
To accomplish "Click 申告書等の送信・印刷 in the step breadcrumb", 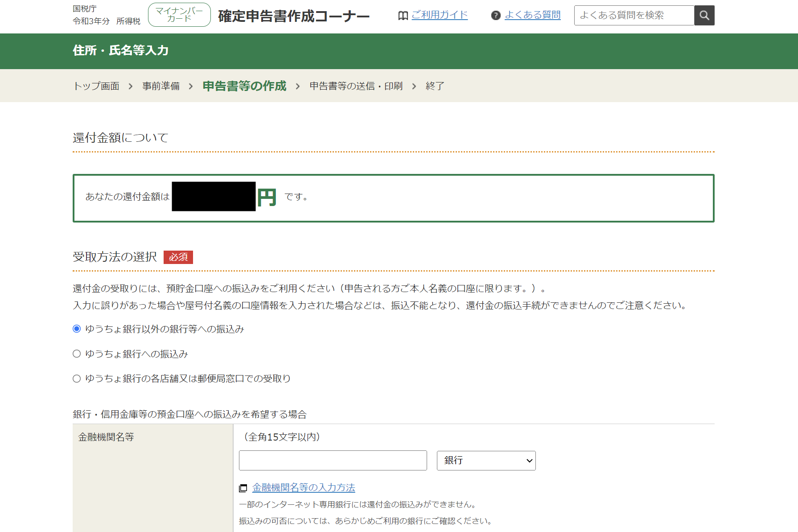I will point(356,86).
